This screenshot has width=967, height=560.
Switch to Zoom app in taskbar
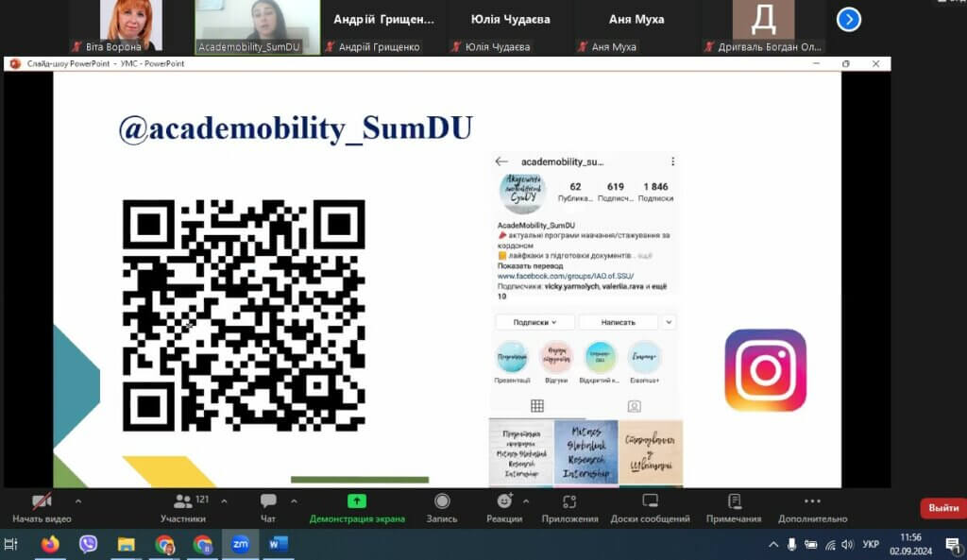point(240,544)
